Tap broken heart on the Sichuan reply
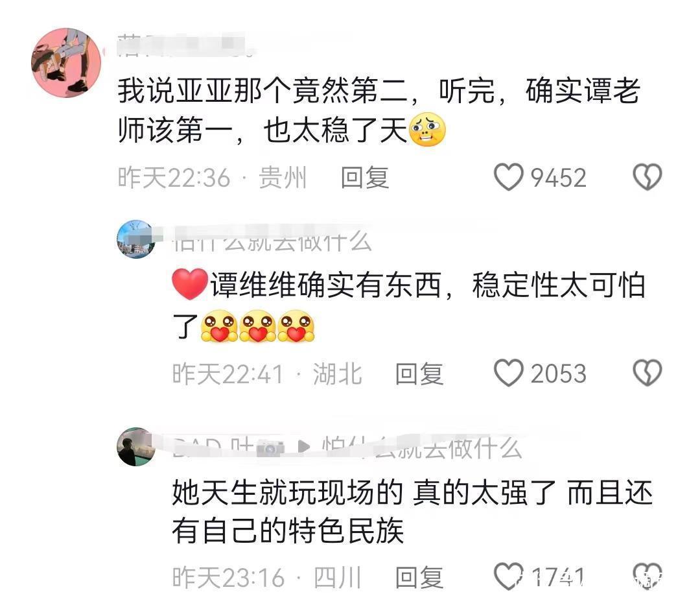700x594 pixels. (x=647, y=576)
